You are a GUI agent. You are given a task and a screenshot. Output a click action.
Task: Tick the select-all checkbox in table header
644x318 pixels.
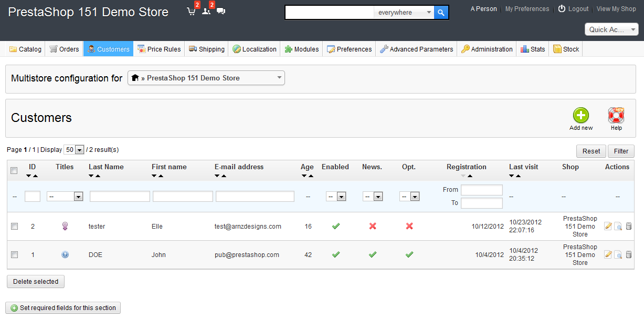15,170
